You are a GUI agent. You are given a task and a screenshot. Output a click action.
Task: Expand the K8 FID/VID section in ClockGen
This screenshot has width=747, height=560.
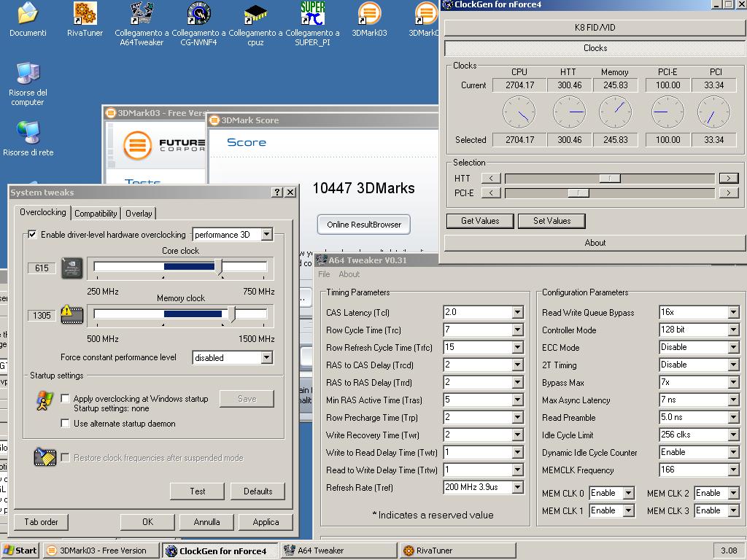[x=595, y=27]
